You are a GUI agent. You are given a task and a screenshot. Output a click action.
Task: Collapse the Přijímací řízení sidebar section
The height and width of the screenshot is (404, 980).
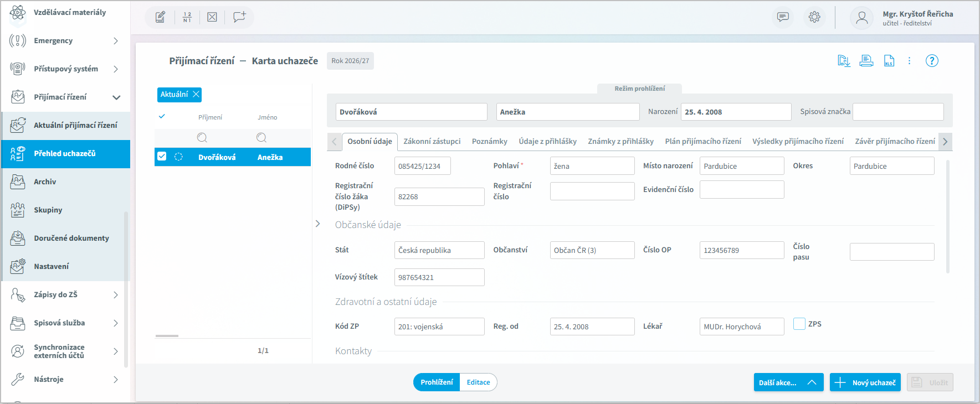tap(116, 97)
